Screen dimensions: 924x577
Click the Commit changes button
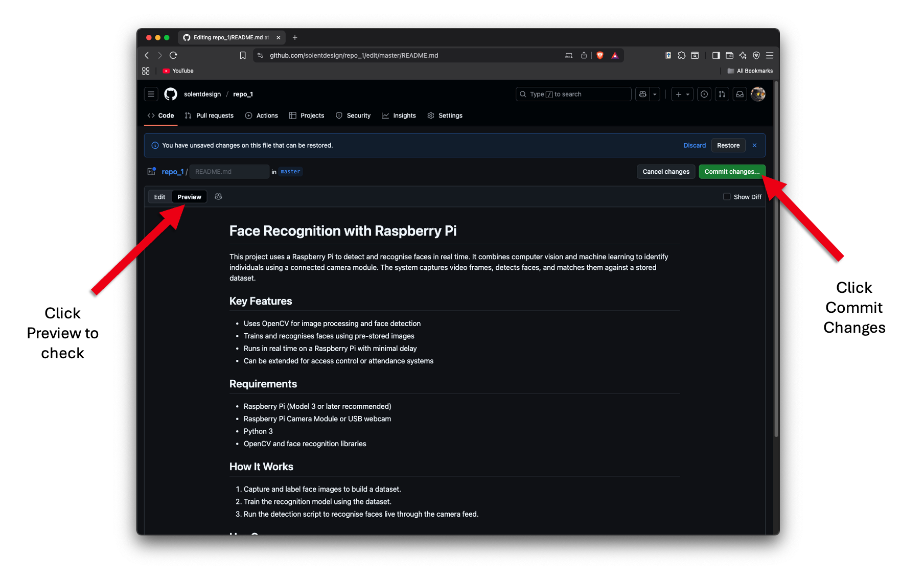pyautogui.click(x=731, y=172)
